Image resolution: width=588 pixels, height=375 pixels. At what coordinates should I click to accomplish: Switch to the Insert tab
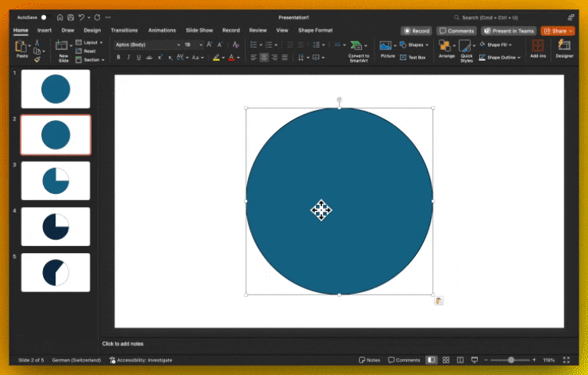tap(45, 30)
